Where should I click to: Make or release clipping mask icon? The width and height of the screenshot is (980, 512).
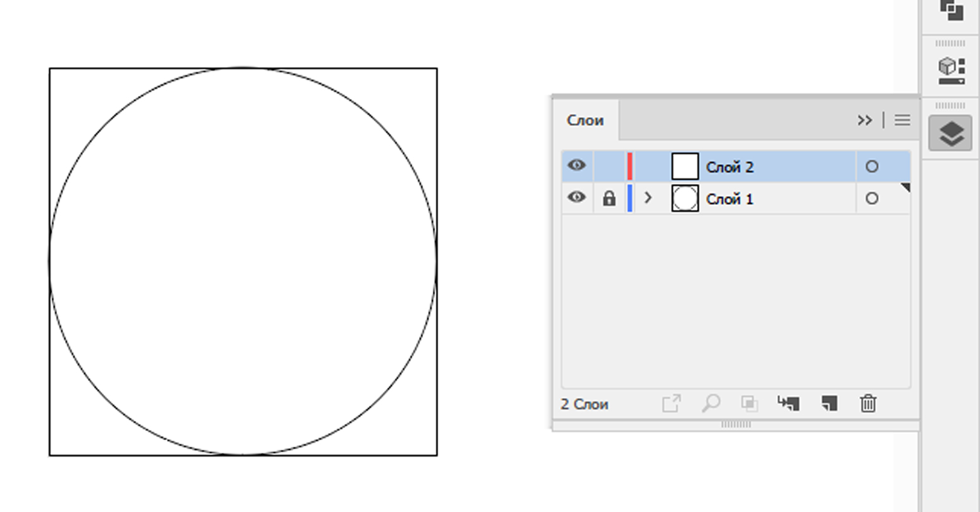click(x=749, y=403)
